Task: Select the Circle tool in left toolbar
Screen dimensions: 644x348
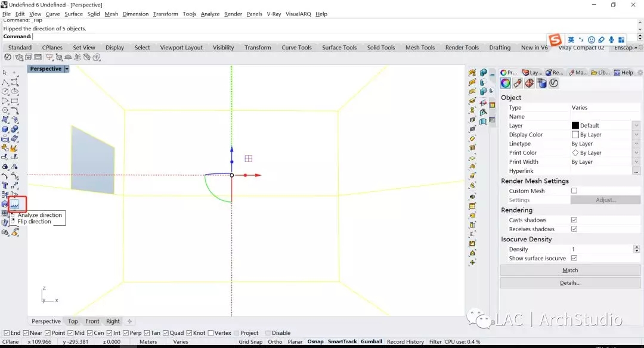Action: (x=5, y=92)
